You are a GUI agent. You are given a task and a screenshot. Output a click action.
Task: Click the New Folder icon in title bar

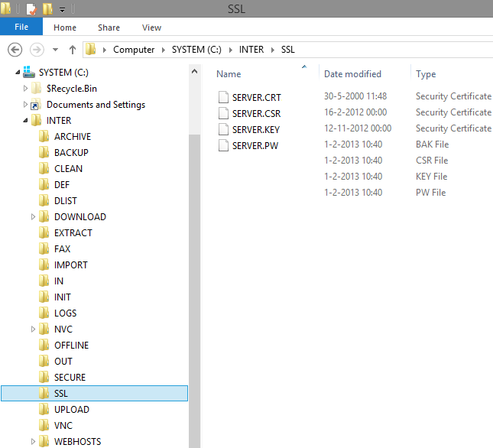tap(47, 9)
